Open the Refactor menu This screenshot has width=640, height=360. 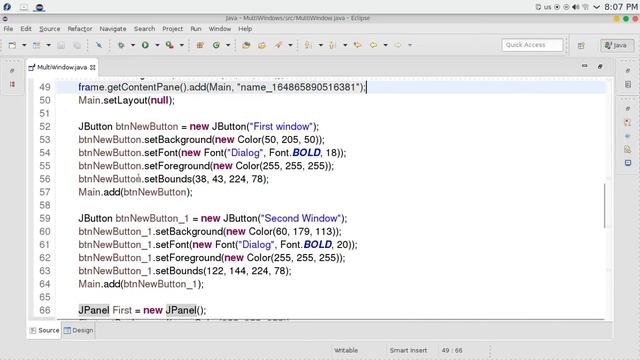pos(80,29)
